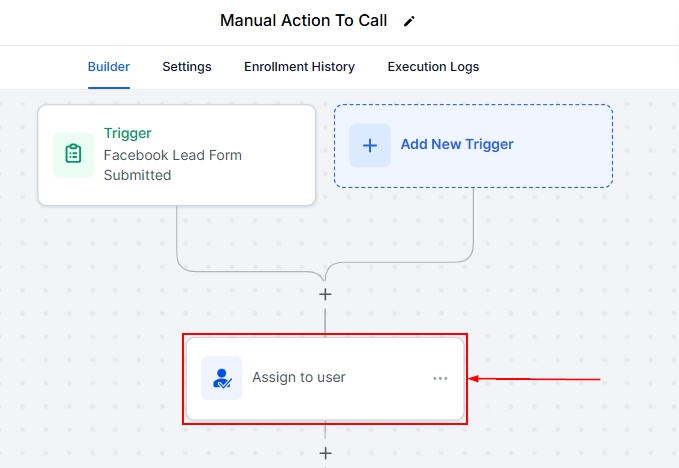Select the "Assign to user" action label

(x=299, y=378)
